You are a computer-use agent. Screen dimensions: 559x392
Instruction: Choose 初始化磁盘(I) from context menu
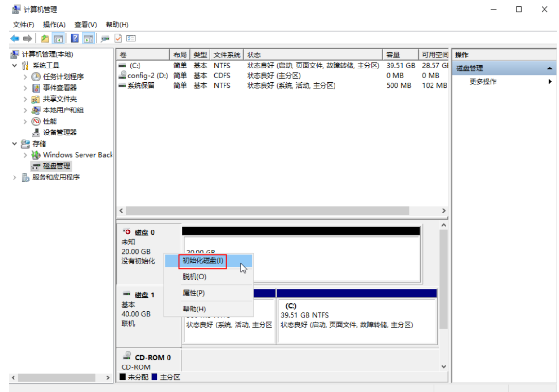(209, 261)
